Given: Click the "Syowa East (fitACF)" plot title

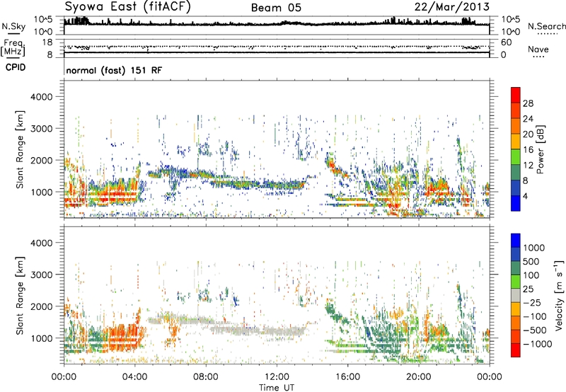Looking at the screenshot, I should pos(128,6).
